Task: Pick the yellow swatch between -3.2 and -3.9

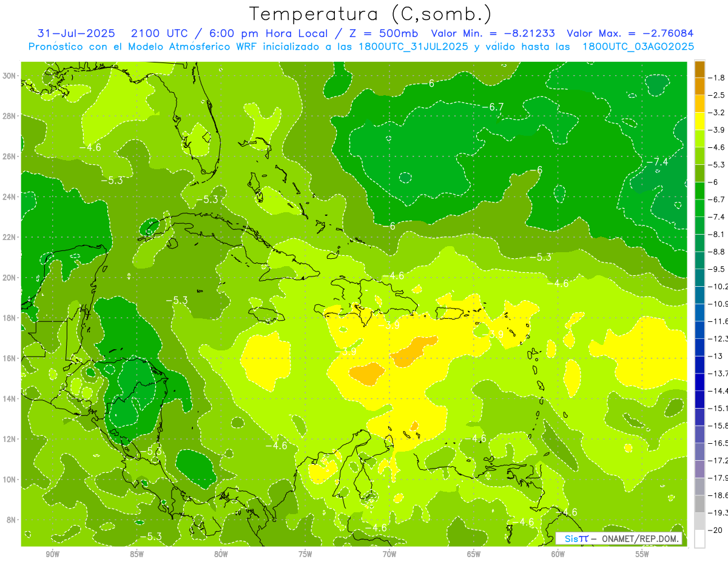Action: click(699, 121)
